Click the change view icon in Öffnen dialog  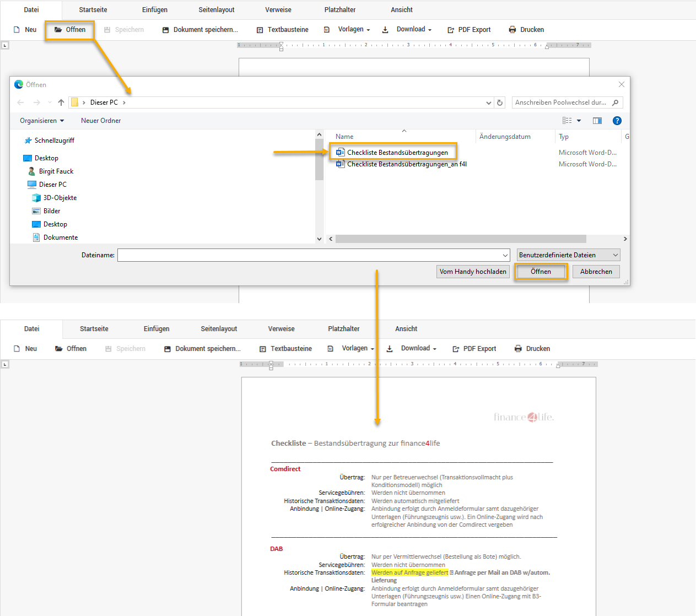click(567, 121)
